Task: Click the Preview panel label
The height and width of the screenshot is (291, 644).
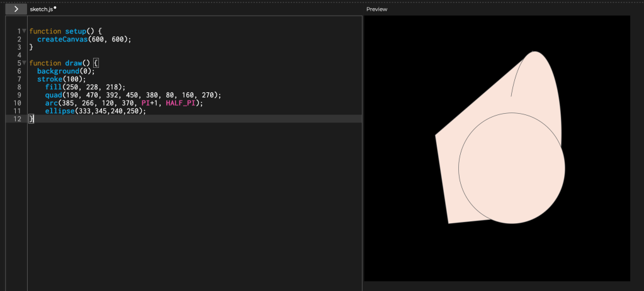Action: [x=377, y=9]
